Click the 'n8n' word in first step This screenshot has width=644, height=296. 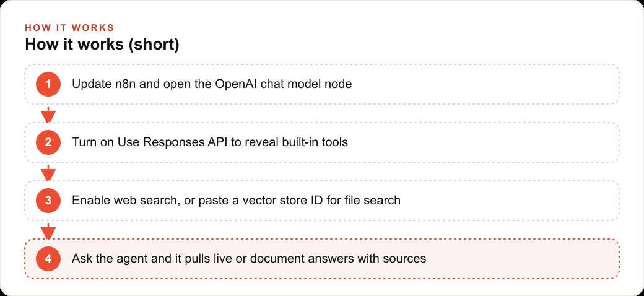(x=120, y=84)
